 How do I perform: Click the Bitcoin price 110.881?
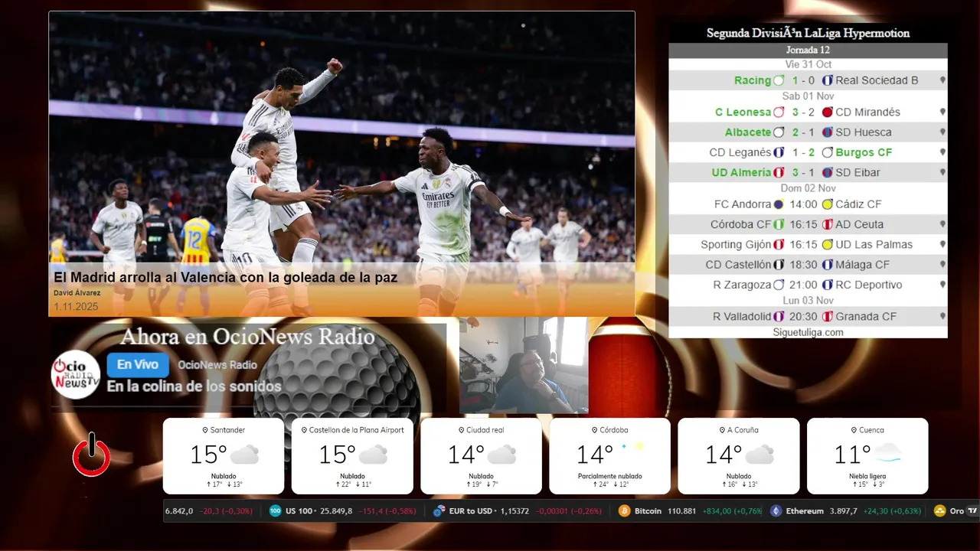coord(681,511)
